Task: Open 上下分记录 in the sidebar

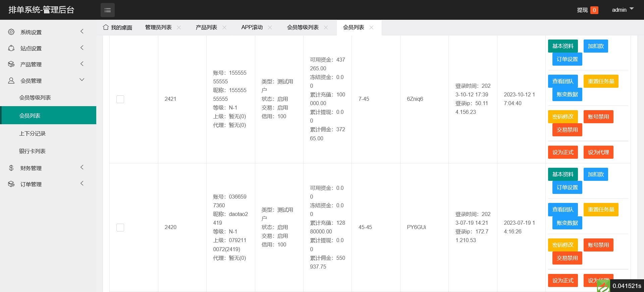Action: point(32,134)
